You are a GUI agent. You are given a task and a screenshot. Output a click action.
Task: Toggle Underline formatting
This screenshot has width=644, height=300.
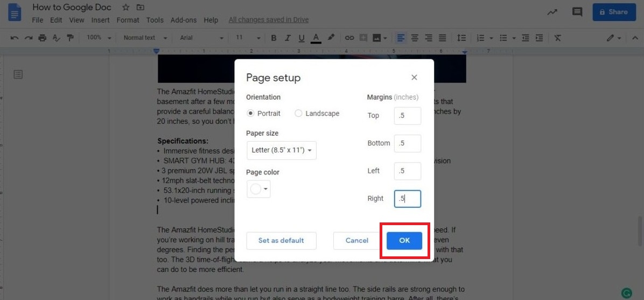click(302, 38)
